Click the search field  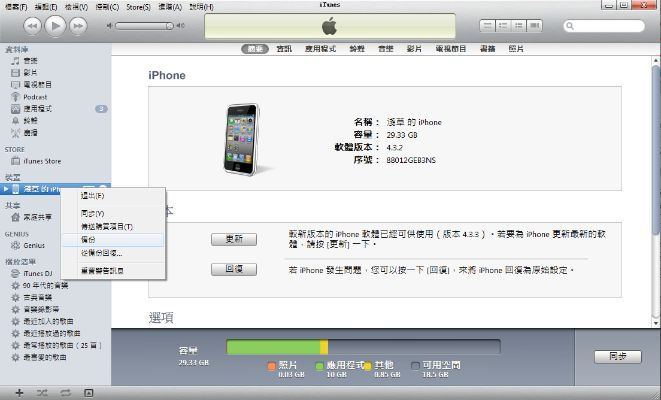coord(604,26)
